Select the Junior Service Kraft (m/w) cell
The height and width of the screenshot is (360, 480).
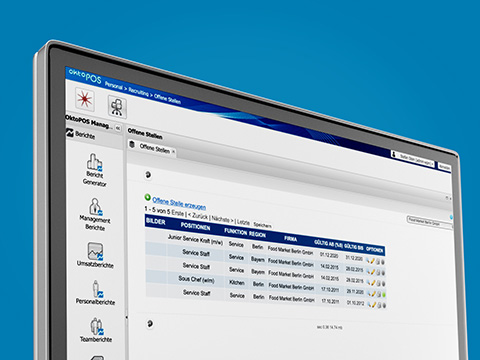195,240
